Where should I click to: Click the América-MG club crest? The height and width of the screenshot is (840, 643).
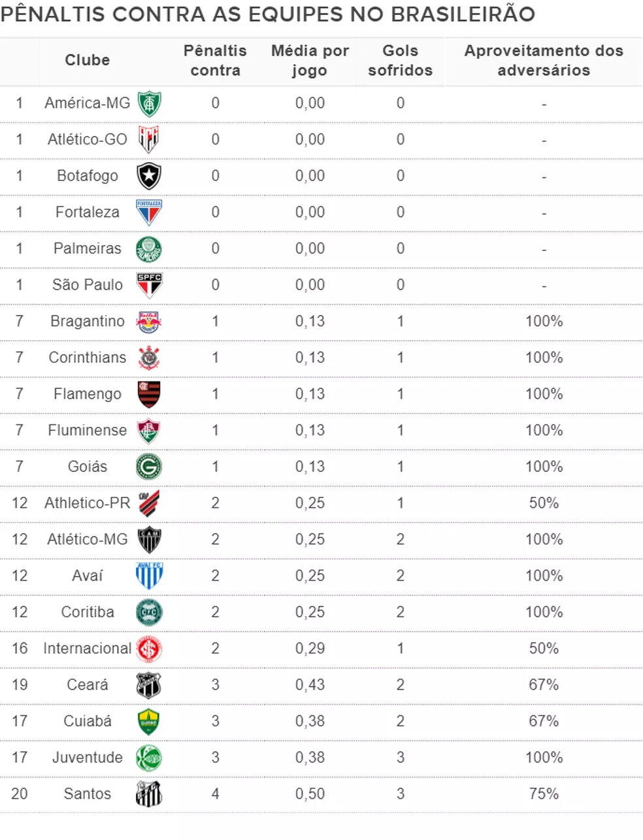click(x=149, y=103)
